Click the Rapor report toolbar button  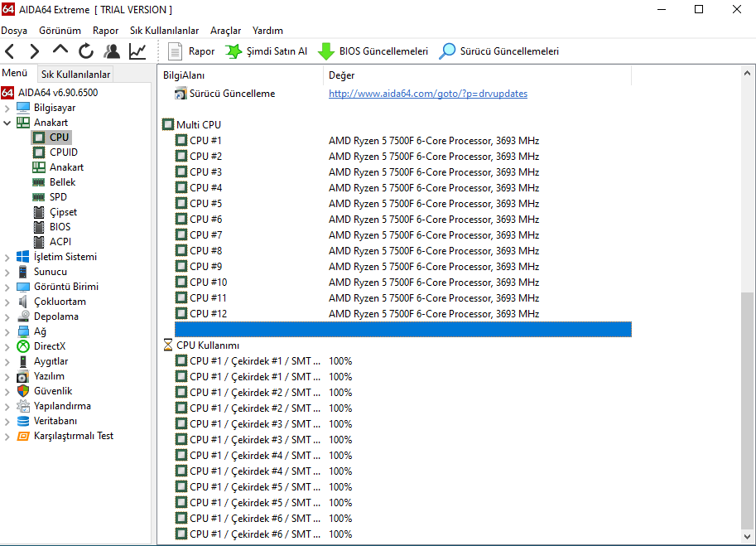click(x=191, y=51)
